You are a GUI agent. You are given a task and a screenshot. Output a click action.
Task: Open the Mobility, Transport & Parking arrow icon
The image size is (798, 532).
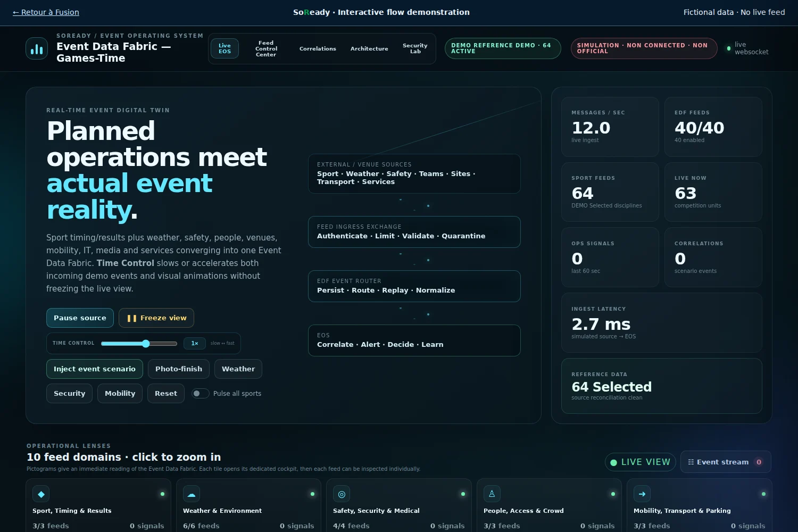click(x=642, y=494)
